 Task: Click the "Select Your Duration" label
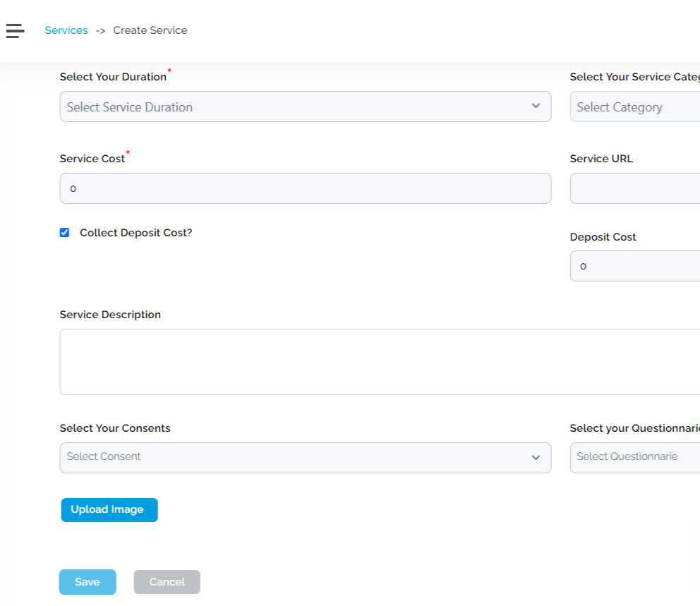113,77
